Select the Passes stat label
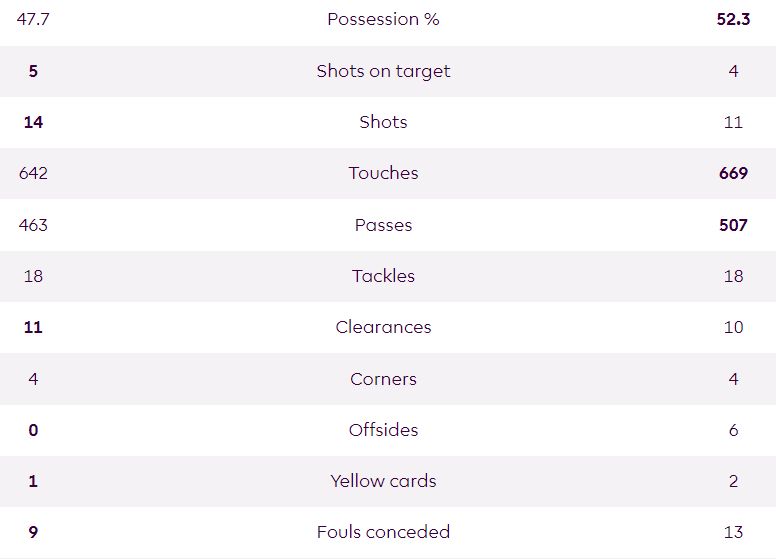 [x=383, y=225]
